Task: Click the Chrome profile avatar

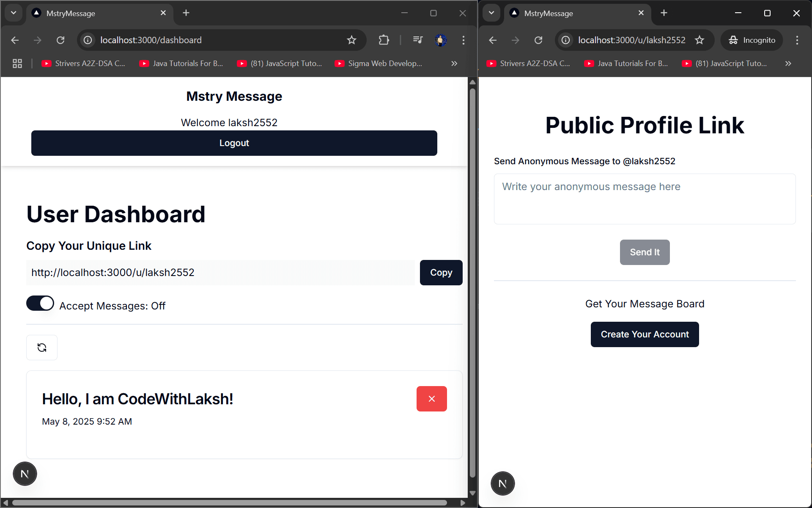Action: click(441, 40)
